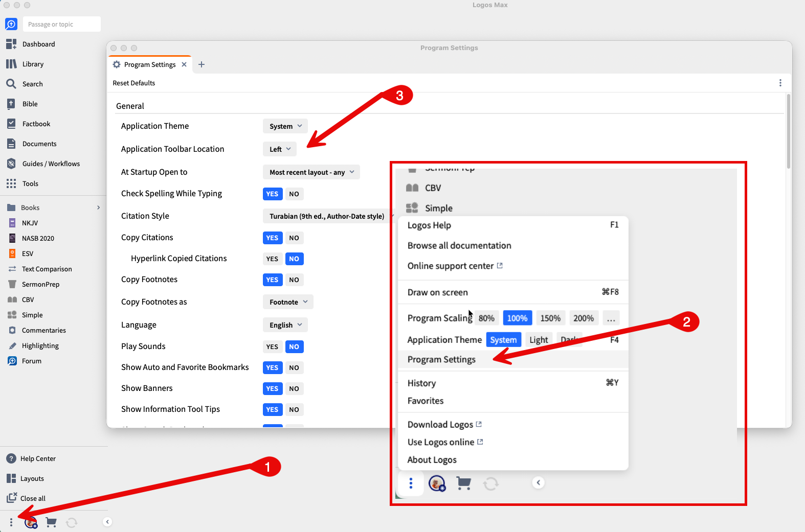Image resolution: width=805 pixels, height=532 pixels.
Task: Collapse the sidebar with chevron button
Action: [107, 522]
